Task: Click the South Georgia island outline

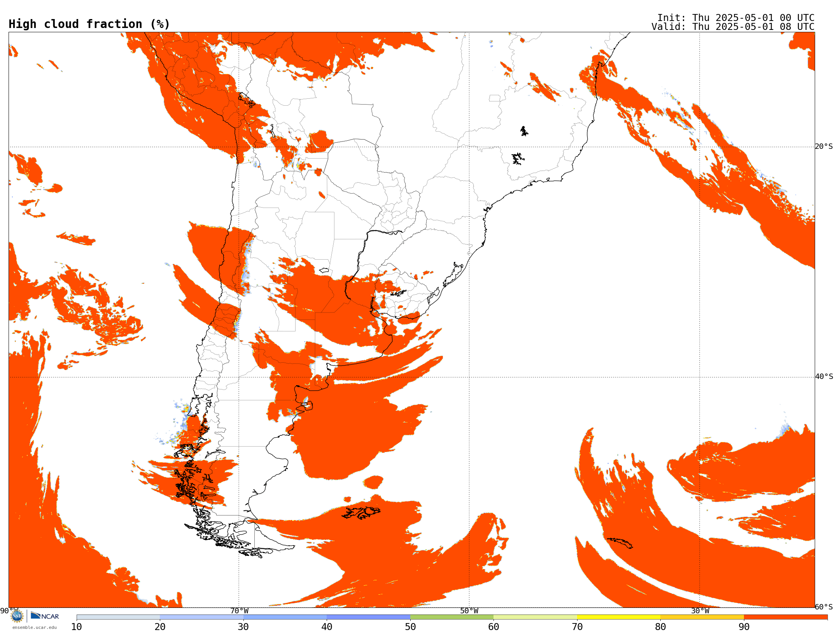Action: 620,543
